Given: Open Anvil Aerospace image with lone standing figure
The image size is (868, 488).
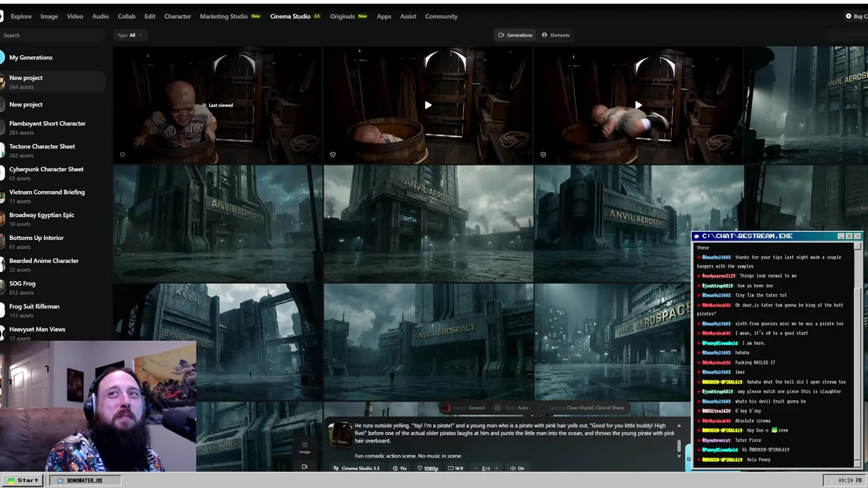Looking at the screenshot, I should coord(428,342).
